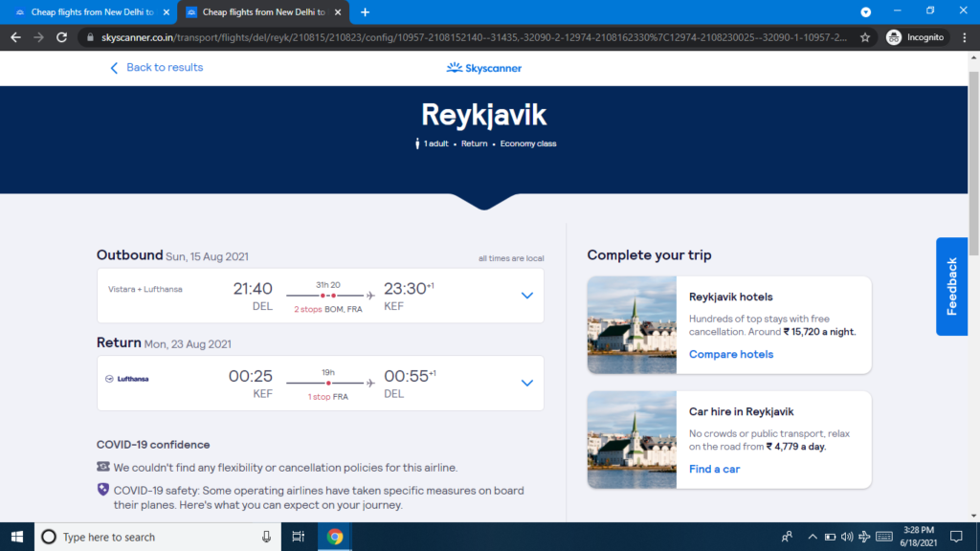Open airplane mode network settings
980x551 pixels.
point(864,537)
